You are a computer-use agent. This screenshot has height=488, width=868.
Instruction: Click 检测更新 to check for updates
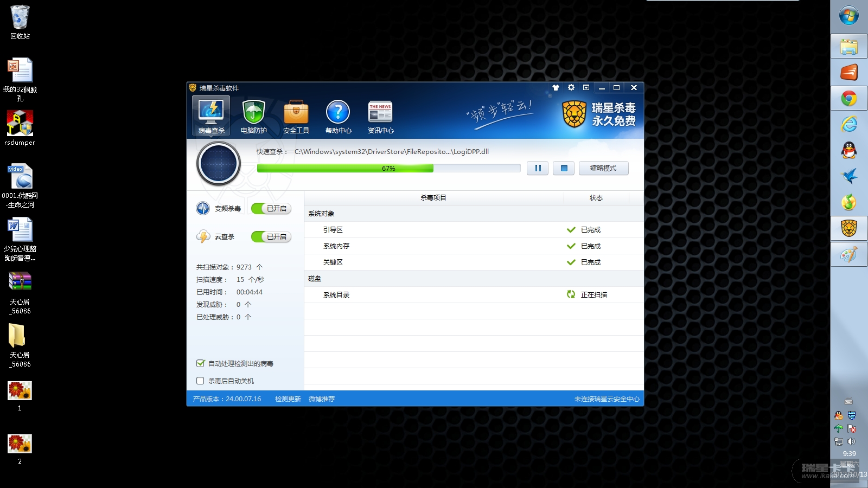pyautogui.click(x=288, y=399)
